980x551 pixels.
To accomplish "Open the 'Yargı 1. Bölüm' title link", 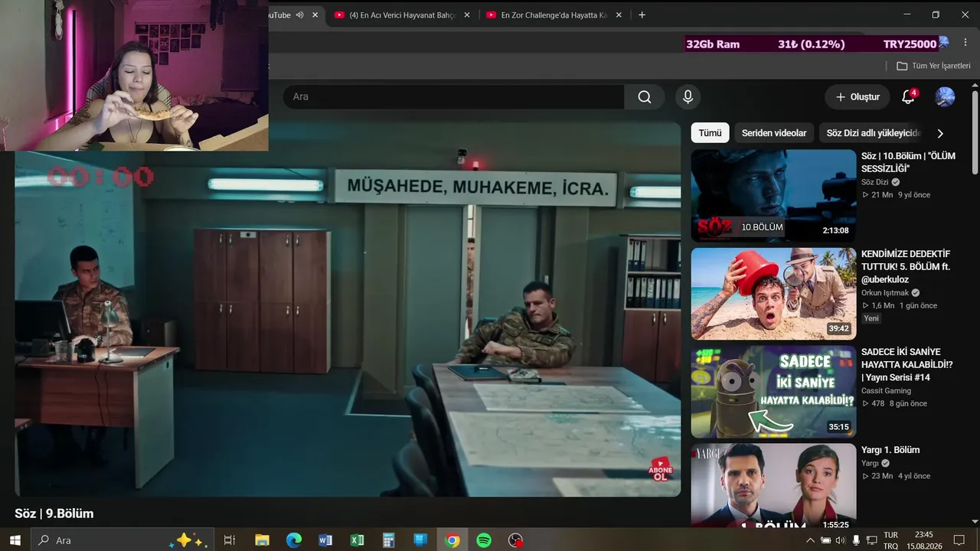I will coord(890,450).
